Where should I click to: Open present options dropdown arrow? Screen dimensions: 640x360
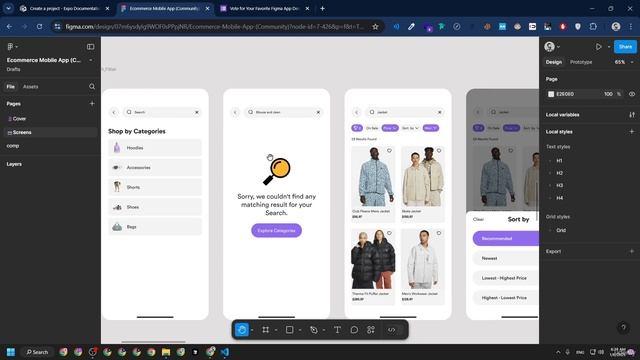(609, 47)
